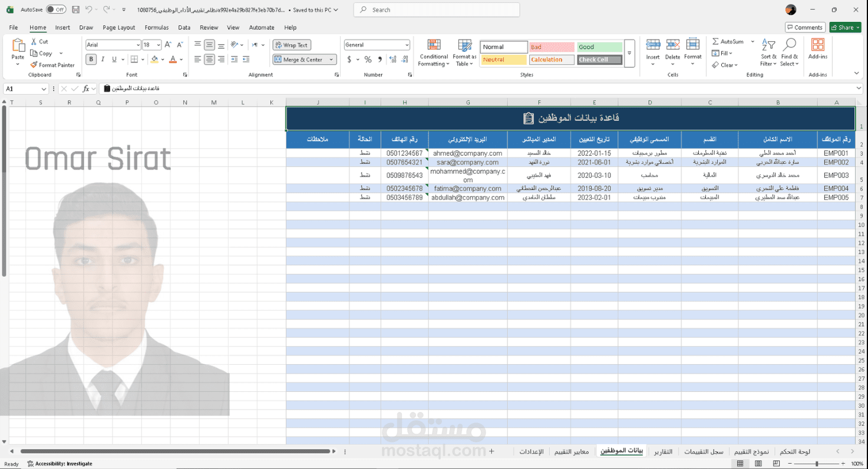
Task: Apply Comma Style format
Action: pyautogui.click(x=379, y=60)
